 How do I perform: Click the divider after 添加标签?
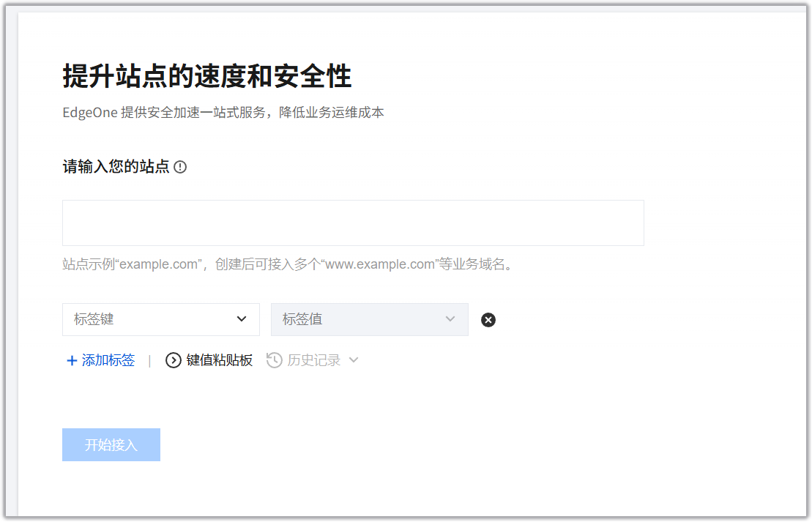click(x=149, y=361)
